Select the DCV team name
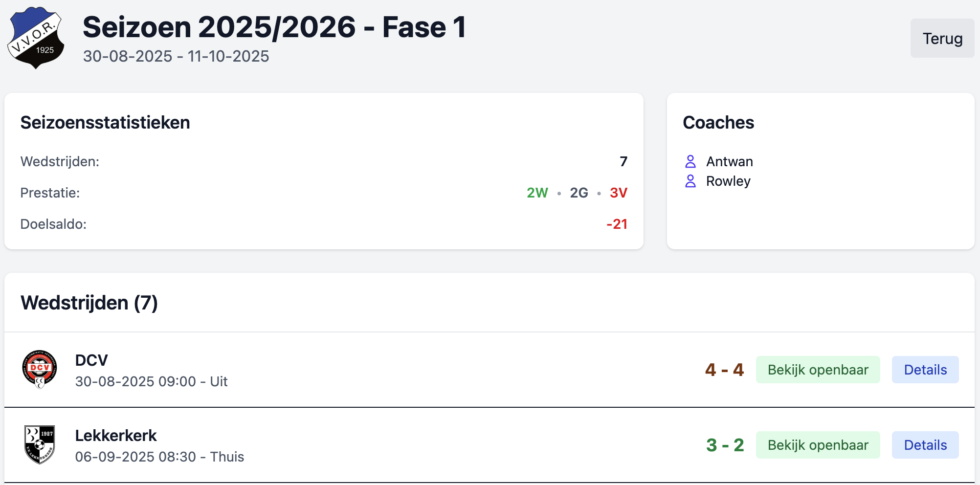Image resolution: width=980 pixels, height=485 pixels. pos(91,360)
